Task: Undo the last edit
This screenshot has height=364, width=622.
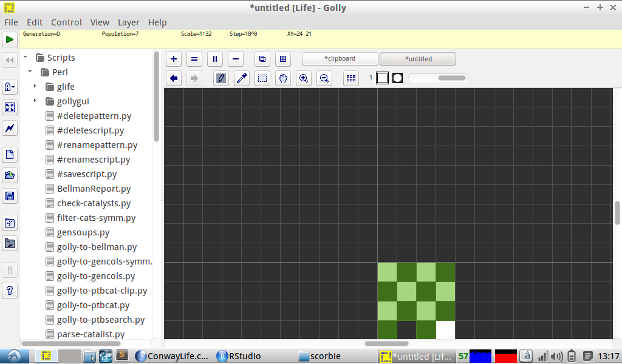Action: click(174, 78)
